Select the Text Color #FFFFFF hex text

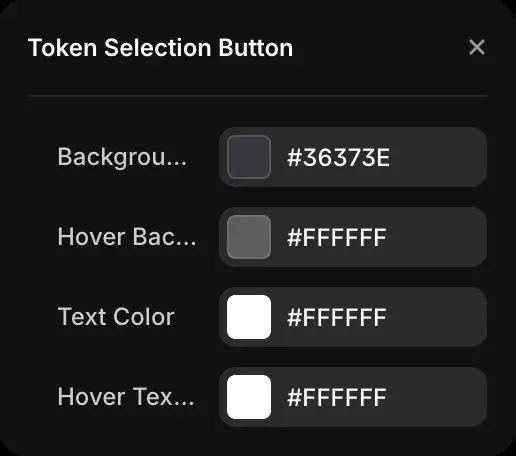[337, 317]
